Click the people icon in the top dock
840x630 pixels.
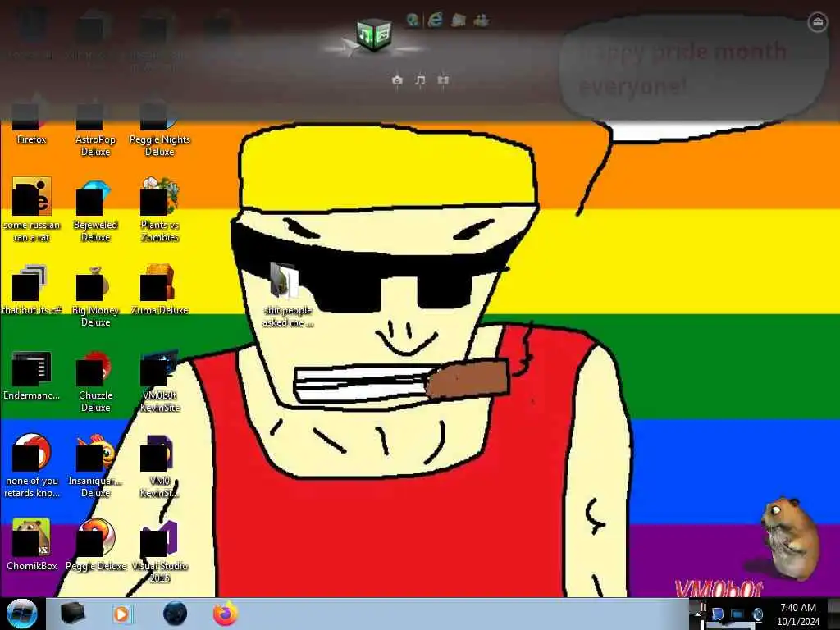click(481, 21)
